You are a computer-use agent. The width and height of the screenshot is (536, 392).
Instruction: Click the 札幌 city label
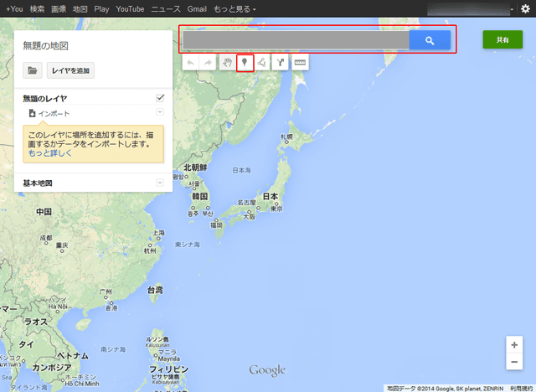click(286, 137)
